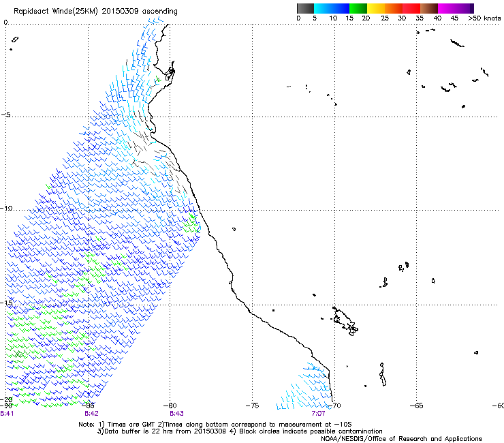This screenshot has width=504, height=443.
Task: Click the '8:42' swath time label
Action: click(91, 414)
